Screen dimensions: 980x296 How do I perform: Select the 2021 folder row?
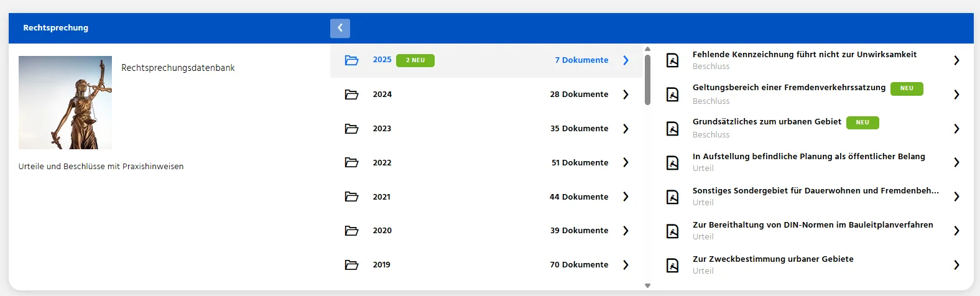(485, 197)
